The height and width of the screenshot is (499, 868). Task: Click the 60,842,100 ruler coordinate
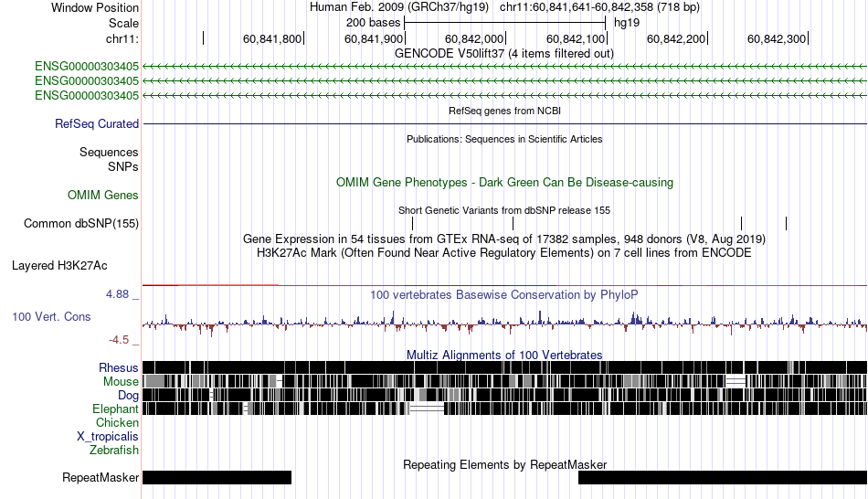(x=576, y=38)
